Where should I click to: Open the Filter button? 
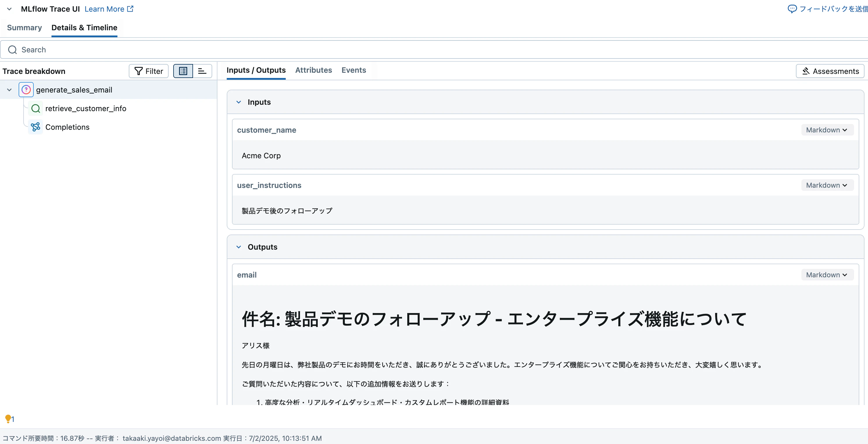(149, 71)
